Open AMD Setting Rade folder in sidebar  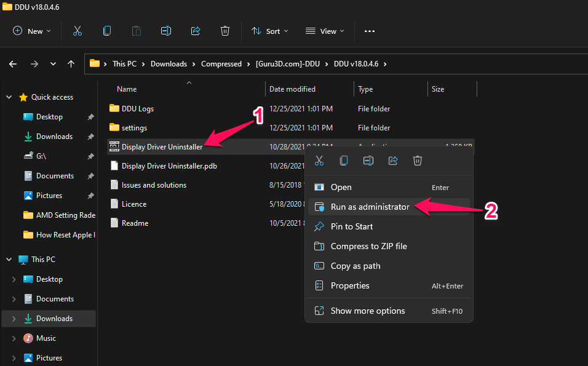pyautogui.click(x=59, y=215)
